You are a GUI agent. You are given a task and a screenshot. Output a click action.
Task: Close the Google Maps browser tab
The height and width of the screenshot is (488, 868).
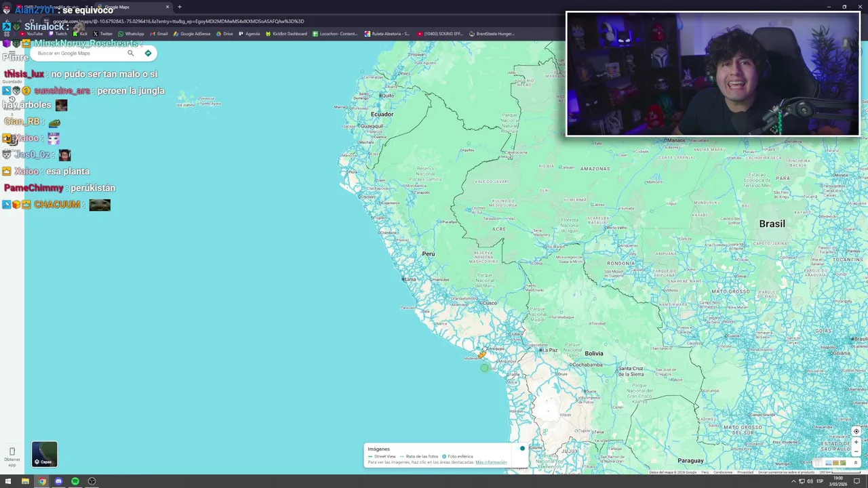[x=167, y=7]
